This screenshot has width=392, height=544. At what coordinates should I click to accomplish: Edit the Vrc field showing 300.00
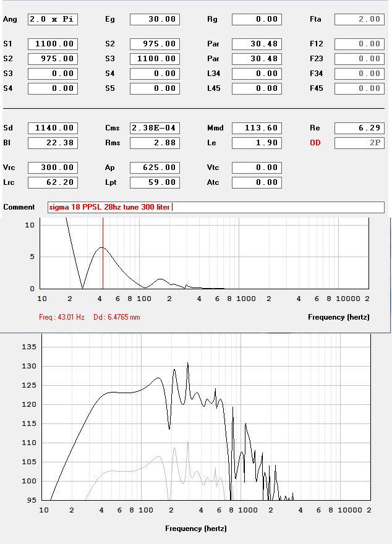click(x=53, y=168)
